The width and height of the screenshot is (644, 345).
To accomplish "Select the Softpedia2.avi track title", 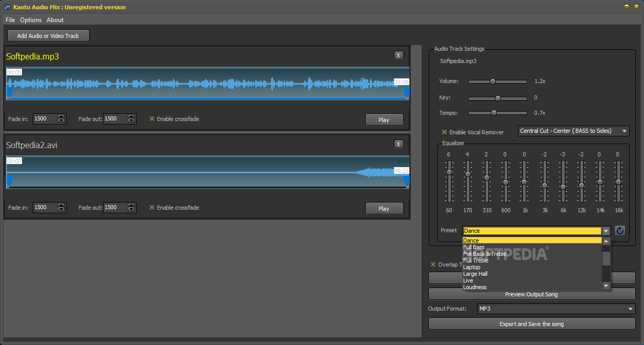I will (x=32, y=145).
